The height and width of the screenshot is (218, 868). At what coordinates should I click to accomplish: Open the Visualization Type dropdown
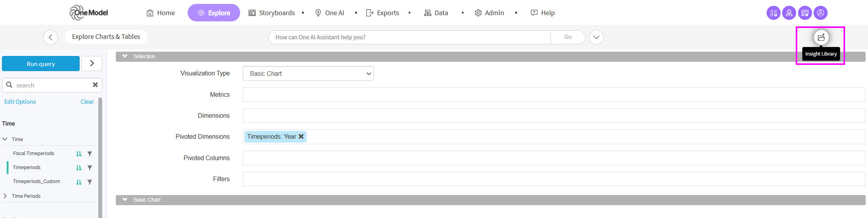(308, 73)
